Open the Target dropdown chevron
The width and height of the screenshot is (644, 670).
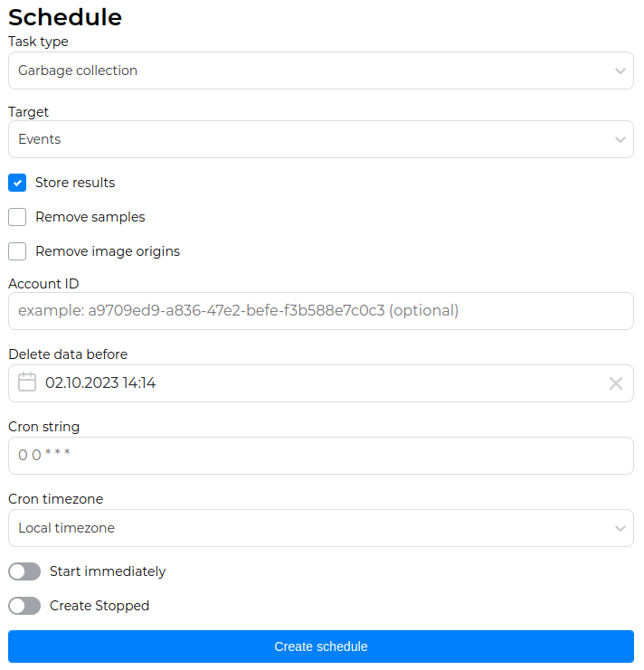[x=620, y=139]
